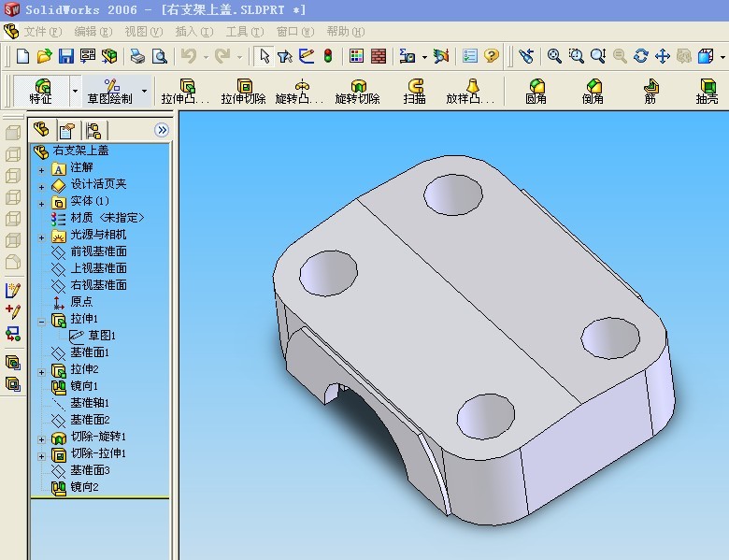729x560 pixels.
Task: Save the part with the floppy disk icon
Action: 66,56
